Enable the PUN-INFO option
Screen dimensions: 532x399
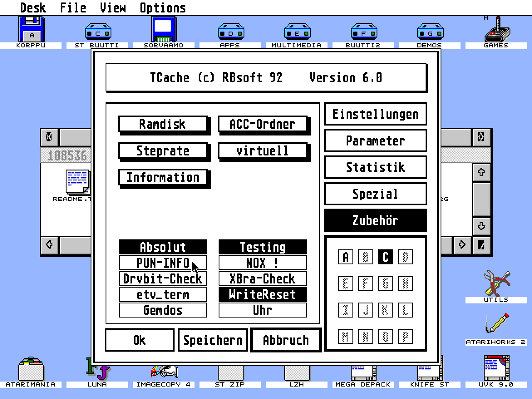(x=163, y=263)
